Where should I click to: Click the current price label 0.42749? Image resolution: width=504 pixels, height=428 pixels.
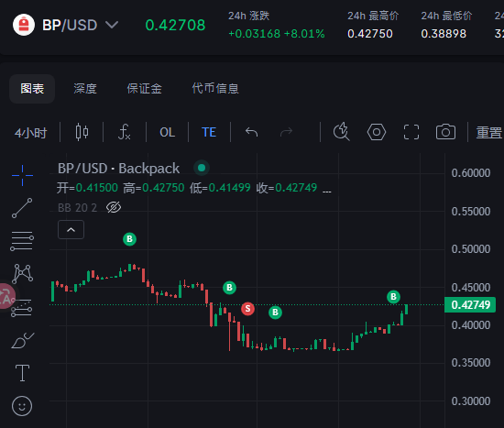(x=470, y=305)
